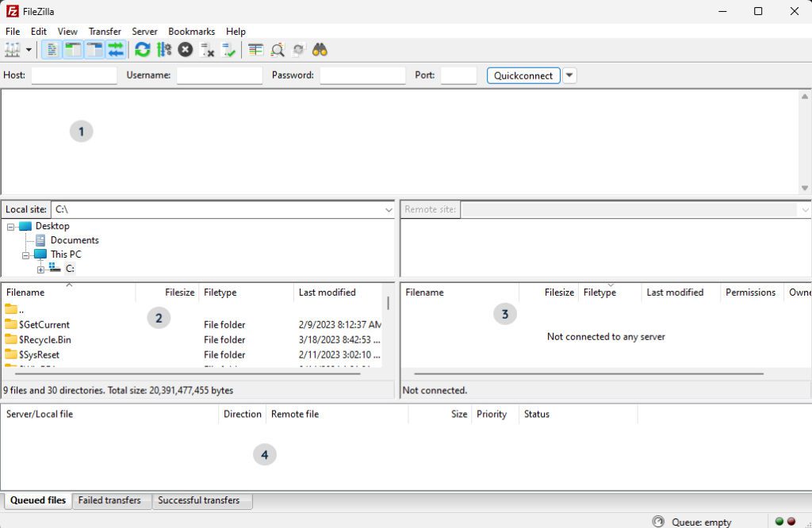Click the remote Last modified column header
The height and width of the screenshot is (528, 812).
680,293
